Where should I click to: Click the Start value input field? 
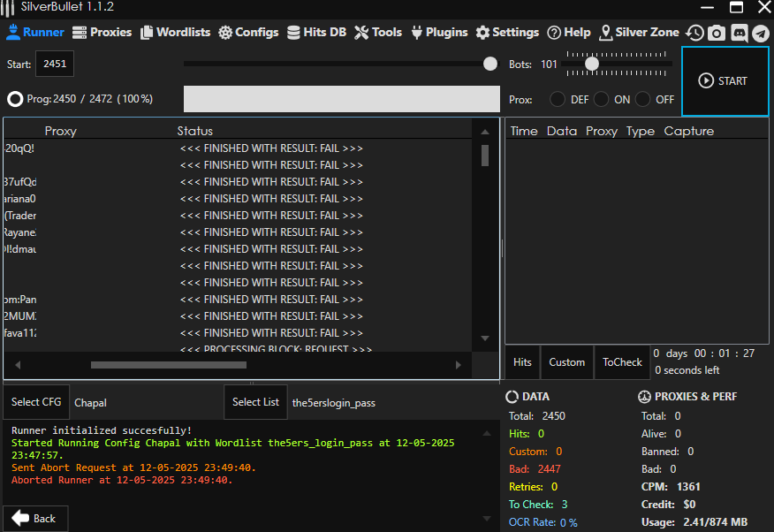click(x=55, y=64)
